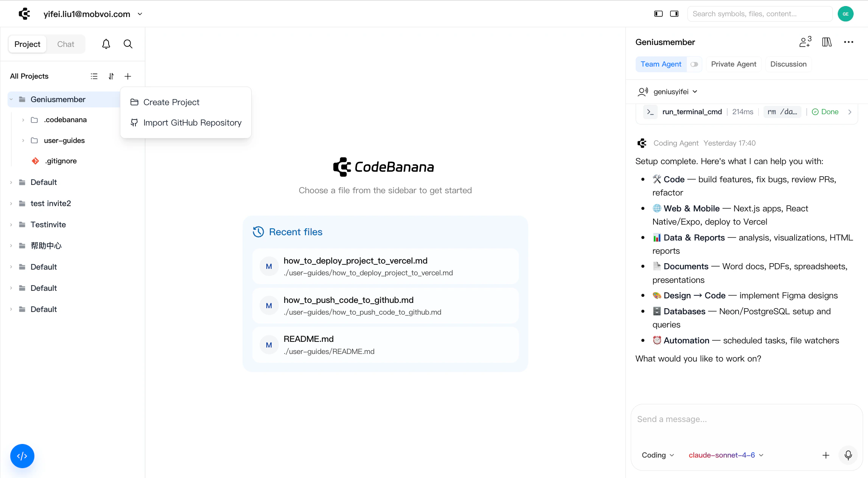Select the Testinvite project

pyautogui.click(x=48, y=225)
